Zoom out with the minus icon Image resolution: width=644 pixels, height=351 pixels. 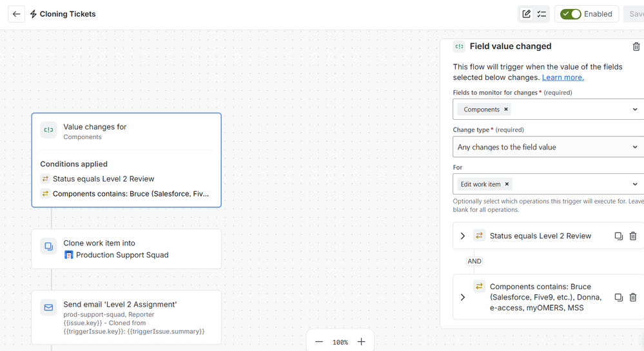(x=318, y=342)
